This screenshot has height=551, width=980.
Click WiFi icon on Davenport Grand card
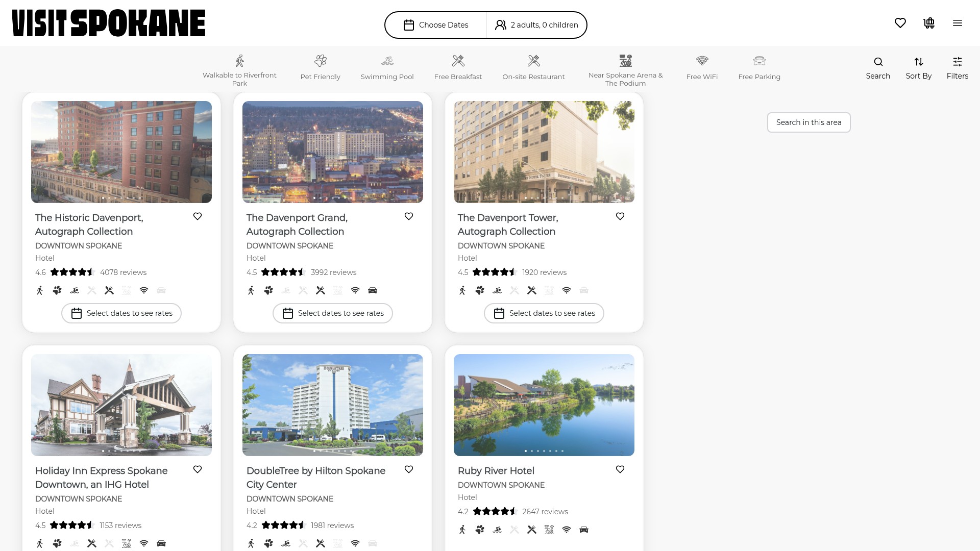pyautogui.click(x=355, y=290)
